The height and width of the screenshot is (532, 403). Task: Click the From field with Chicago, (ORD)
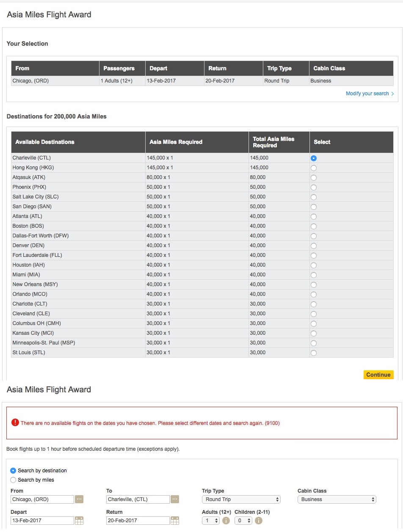42,499
